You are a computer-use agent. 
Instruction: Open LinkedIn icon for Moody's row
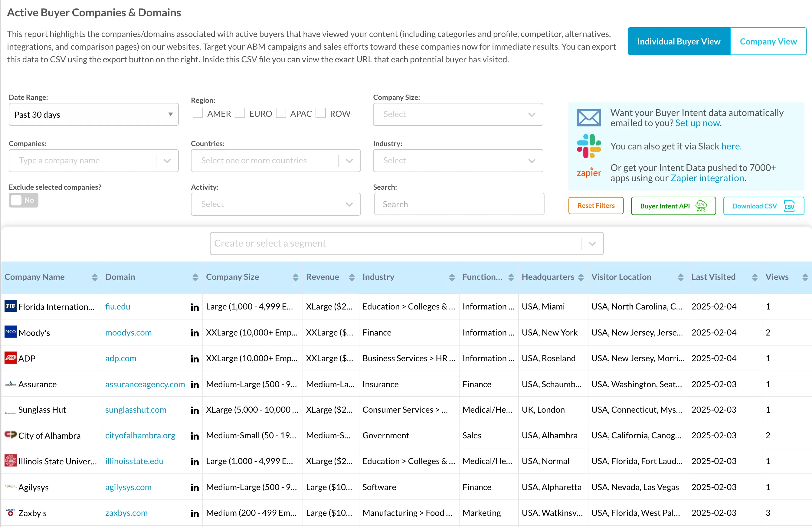[195, 332]
